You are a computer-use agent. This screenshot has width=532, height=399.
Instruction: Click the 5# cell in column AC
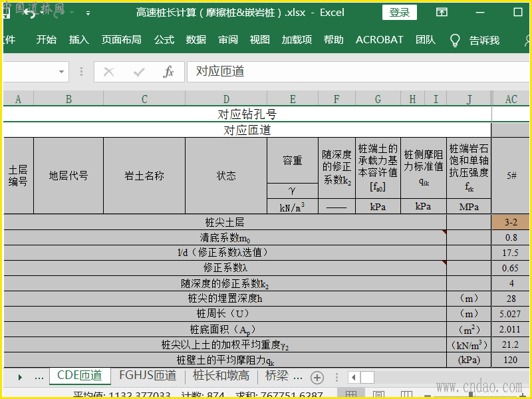tap(511, 176)
